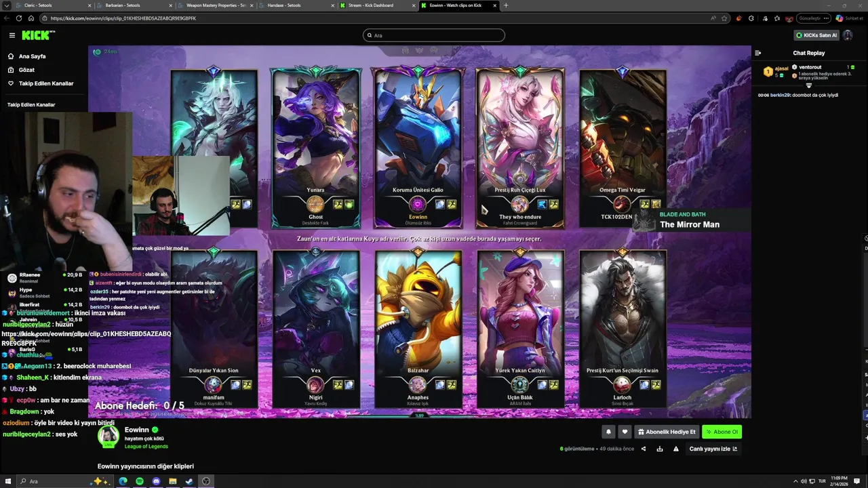
Task: Click ventorout in the leaderboard
Action: point(810,67)
